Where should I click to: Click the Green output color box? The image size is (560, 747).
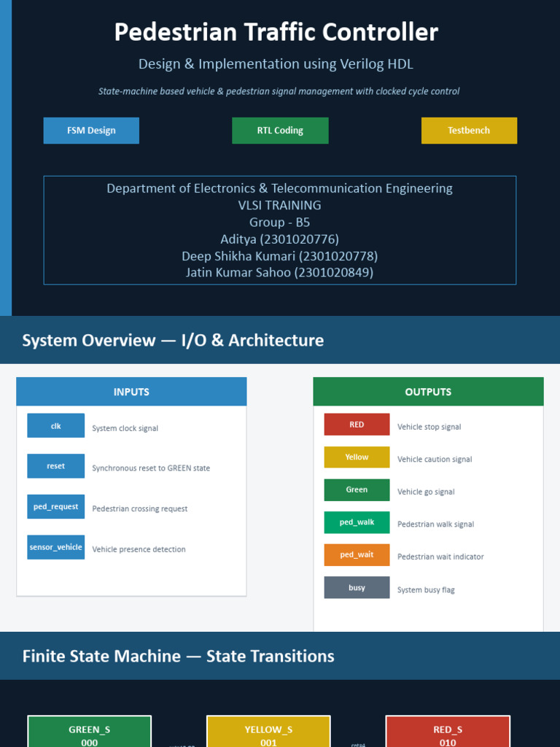click(357, 489)
